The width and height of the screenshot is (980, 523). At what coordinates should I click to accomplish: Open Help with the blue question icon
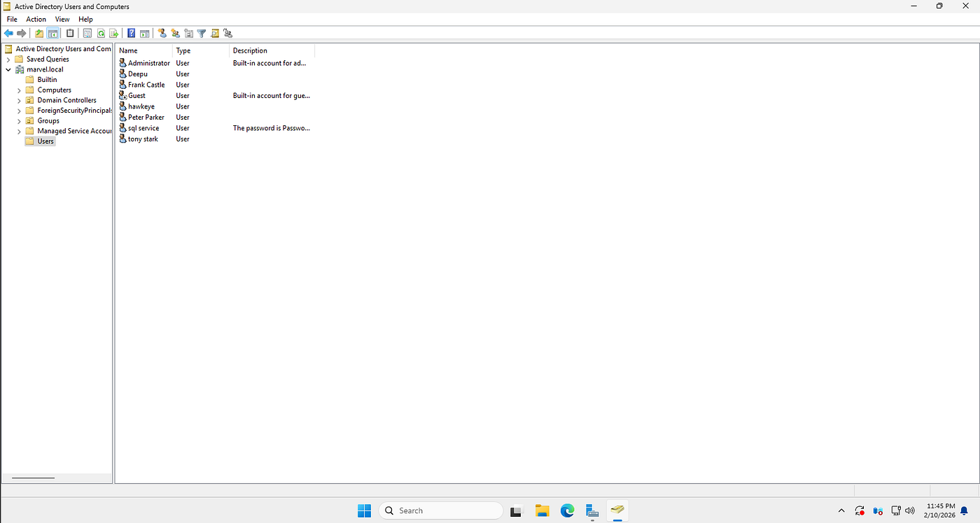131,33
